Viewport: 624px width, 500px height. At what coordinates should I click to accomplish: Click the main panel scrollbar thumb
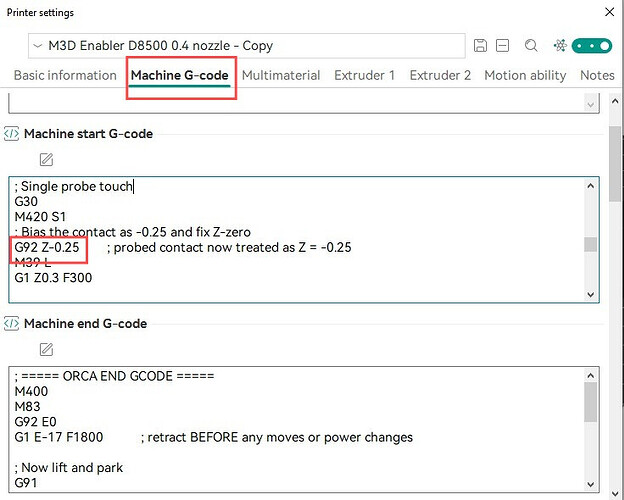[615, 163]
